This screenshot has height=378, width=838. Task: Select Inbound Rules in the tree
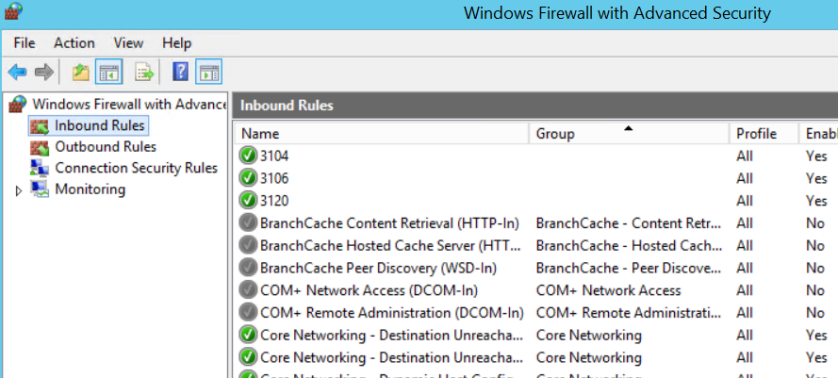point(99,126)
